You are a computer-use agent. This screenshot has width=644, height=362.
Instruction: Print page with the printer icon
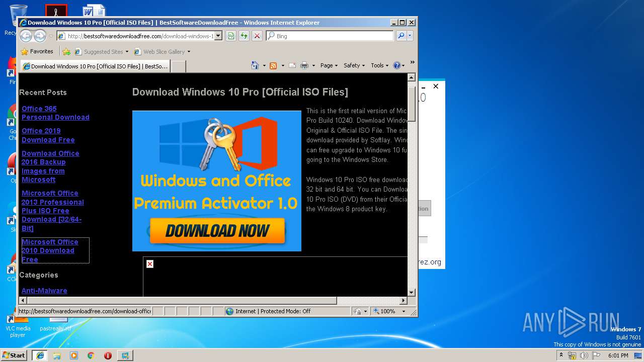[304, 65]
